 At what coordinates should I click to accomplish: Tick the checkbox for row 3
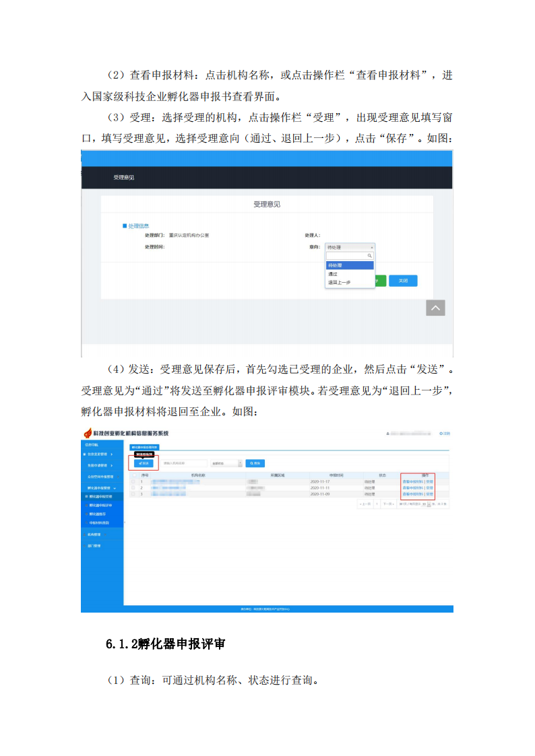click(x=133, y=494)
